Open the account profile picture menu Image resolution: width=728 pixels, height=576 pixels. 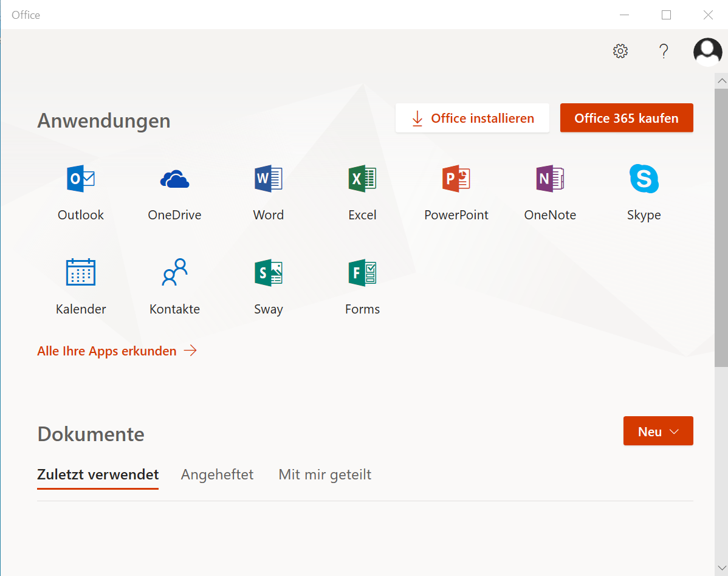tap(707, 52)
